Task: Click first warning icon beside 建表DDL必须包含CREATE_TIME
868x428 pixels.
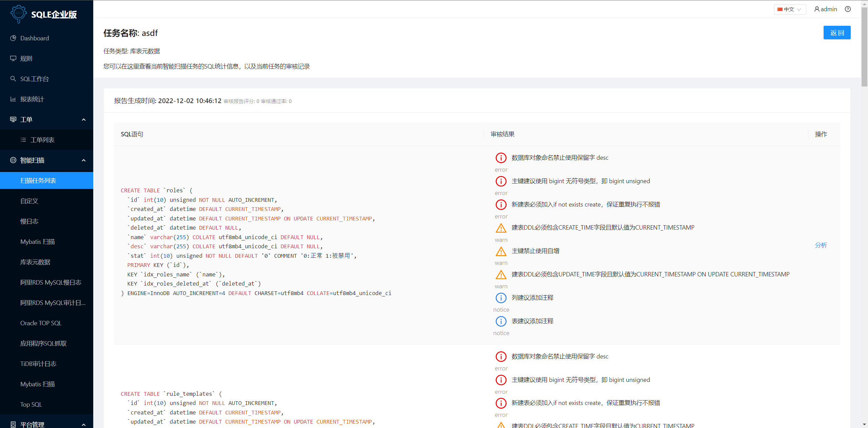Action: click(x=501, y=228)
